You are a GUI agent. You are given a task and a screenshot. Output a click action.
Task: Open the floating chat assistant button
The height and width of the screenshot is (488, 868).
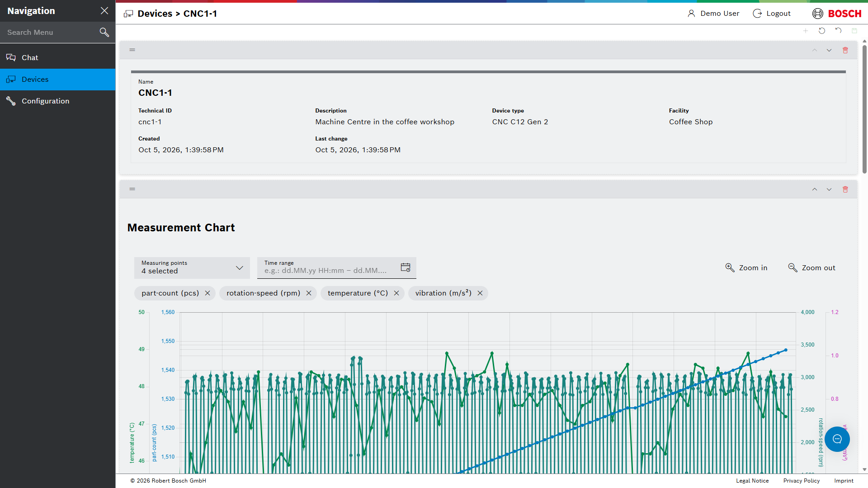pyautogui.click(x=837, y=439)
